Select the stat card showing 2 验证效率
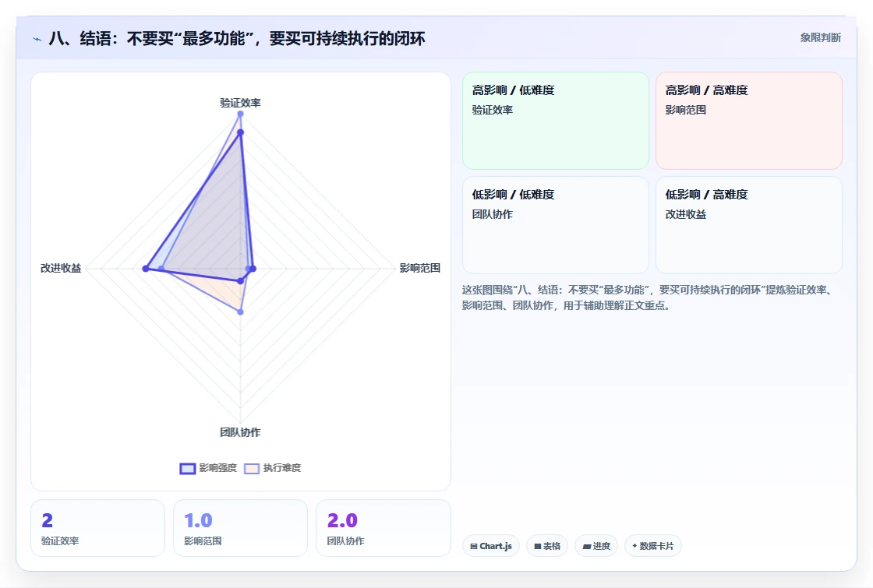Viewport: 873px width, 588px height. tap(97, 528)
